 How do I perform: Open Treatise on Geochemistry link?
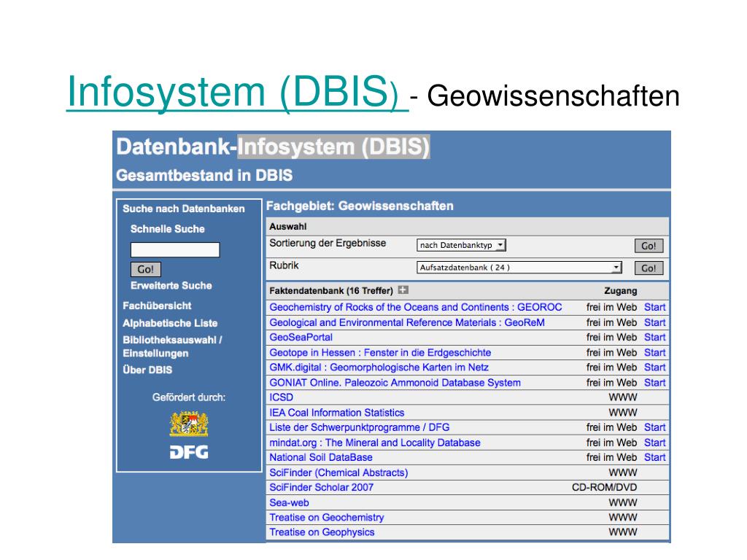326,517
